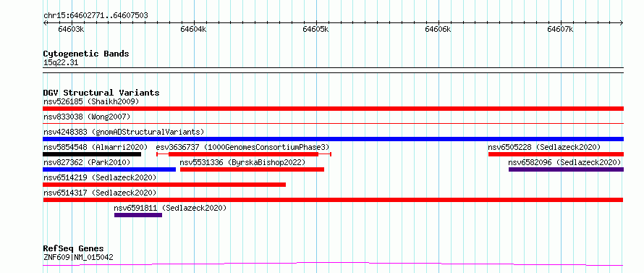This screenshot has height=273, width=644.
Task: Click the cytogenetic band 15q22.31 outline bar
Action: 333,70
